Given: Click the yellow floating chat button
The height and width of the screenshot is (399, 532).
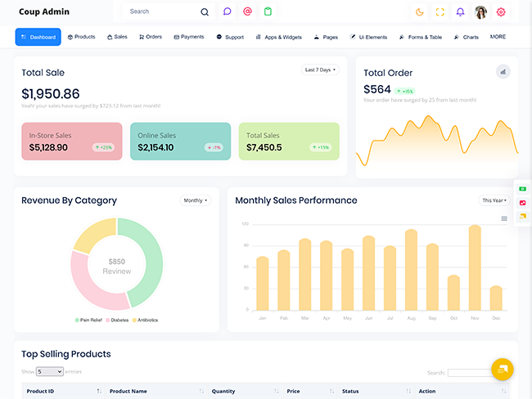Looking at the screenshot, I should pyautogui.click(x=502, y=369).
